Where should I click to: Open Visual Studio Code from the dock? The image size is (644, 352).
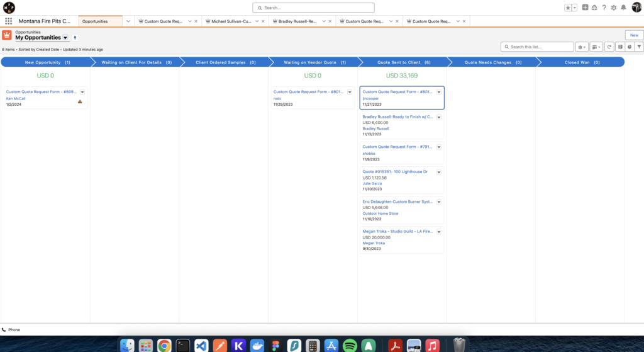click(x=201, y=346)
